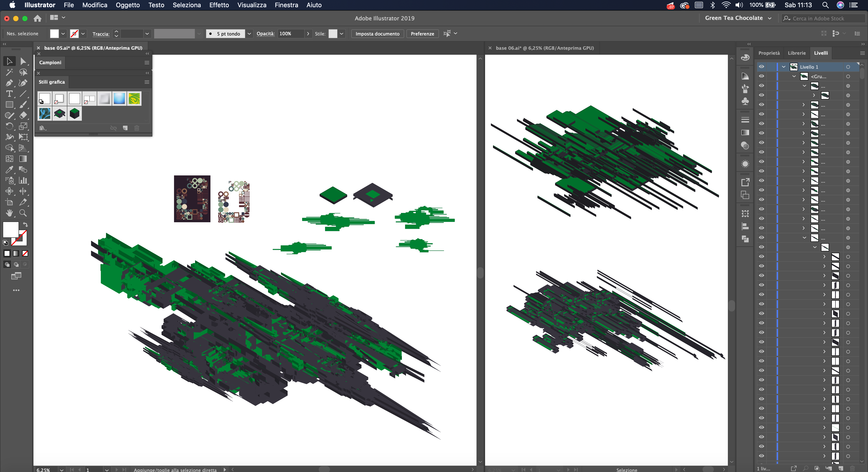
Task: Click the Preferenze button
Action: pos(422,34)
